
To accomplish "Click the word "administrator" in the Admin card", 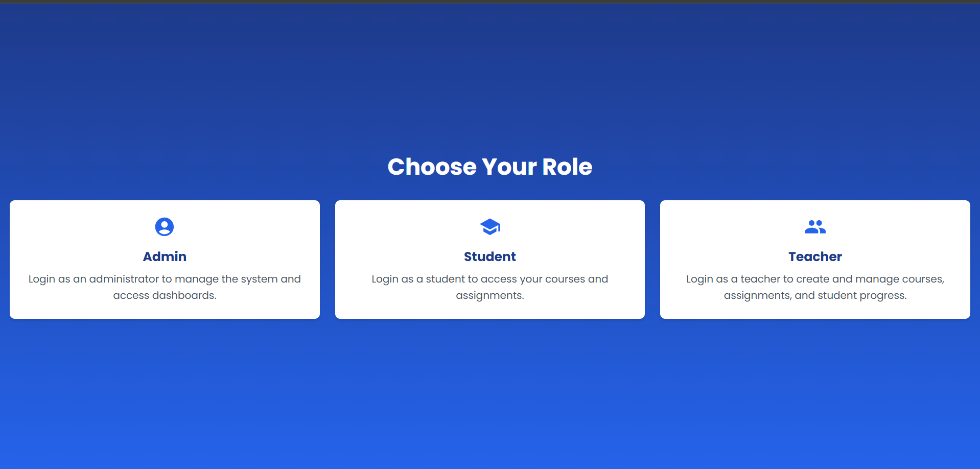I will (124, 279).
